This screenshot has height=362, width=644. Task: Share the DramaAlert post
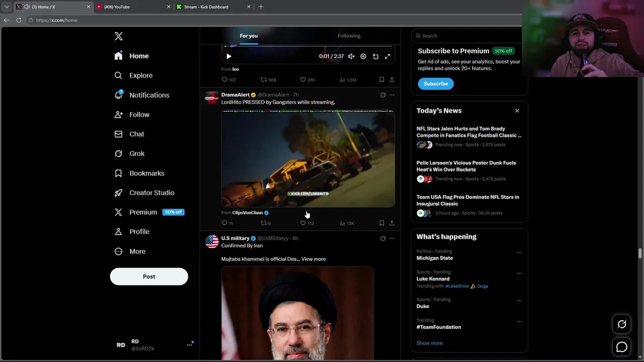pos(392,223)
